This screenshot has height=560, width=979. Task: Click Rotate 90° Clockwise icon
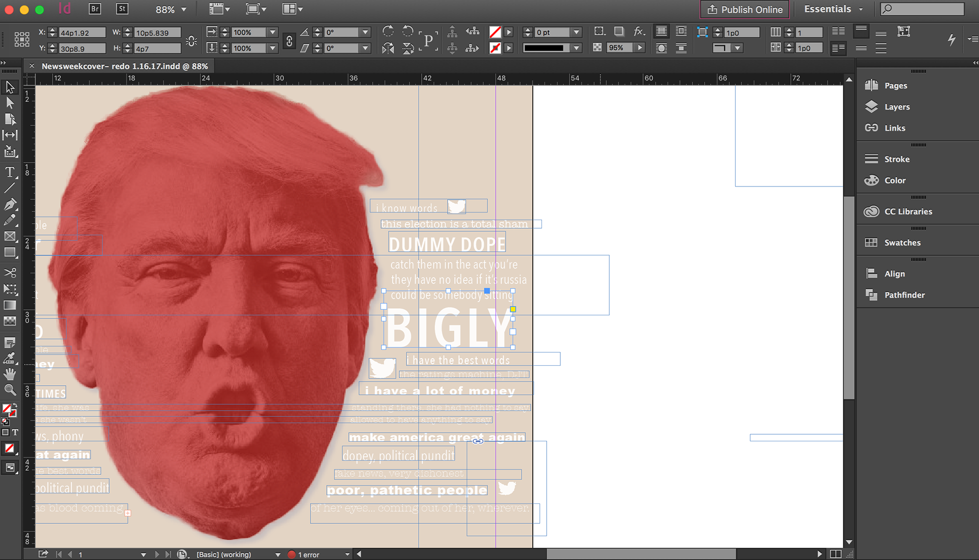(x=388, y=31)
